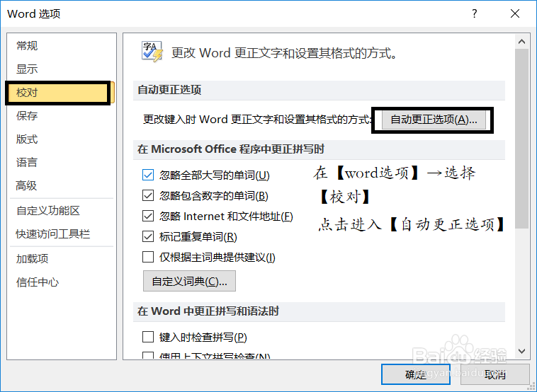Screen dimensions: 537x392
Task: Click the 在 Word 中更正拼写和语法时 heading
Action: click(x=208, y=311)
